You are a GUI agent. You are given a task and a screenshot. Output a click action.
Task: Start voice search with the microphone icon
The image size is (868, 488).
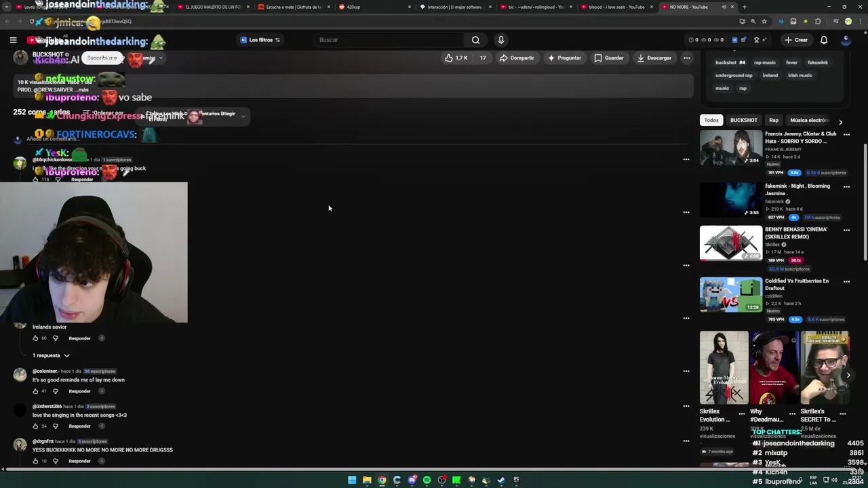(500, 40)
